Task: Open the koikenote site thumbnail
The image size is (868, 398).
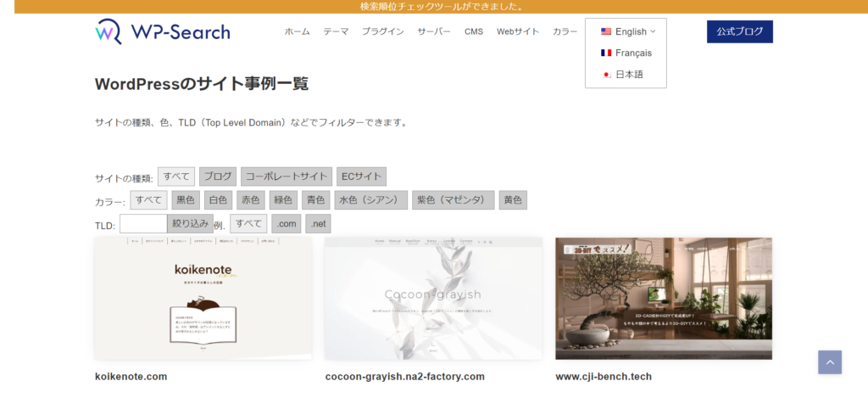Action: [x=203, y=298]
